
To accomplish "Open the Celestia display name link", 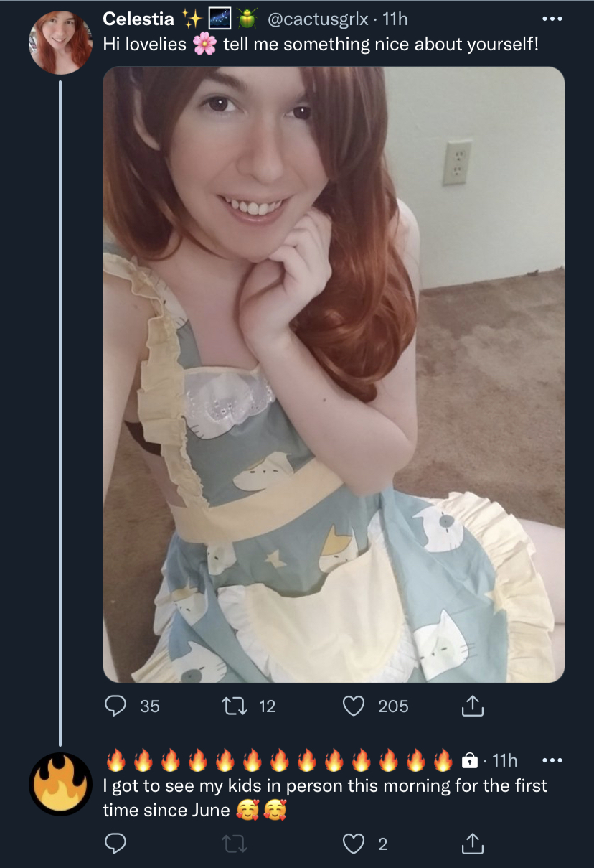I will point(138,18).
